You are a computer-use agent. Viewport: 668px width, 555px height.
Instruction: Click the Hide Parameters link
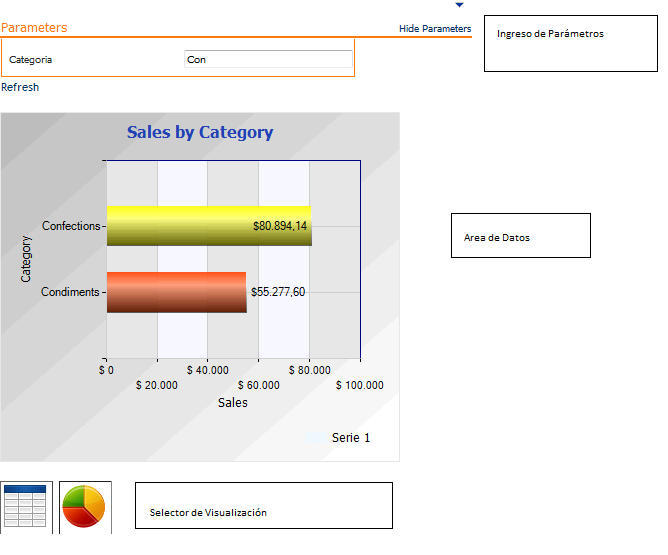click(434, 29)
